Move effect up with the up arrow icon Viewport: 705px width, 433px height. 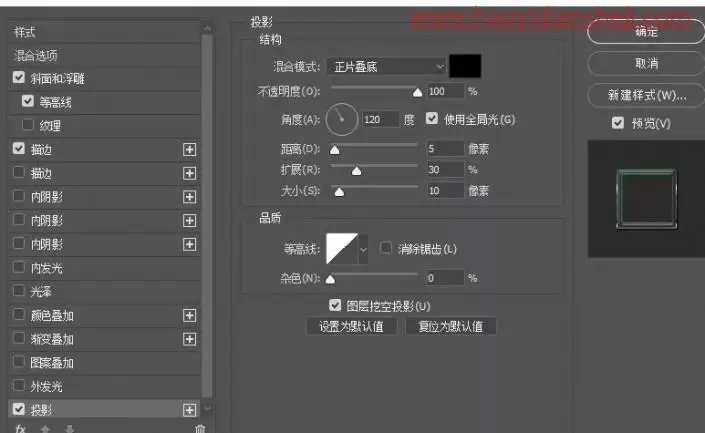tap(45, 429)
